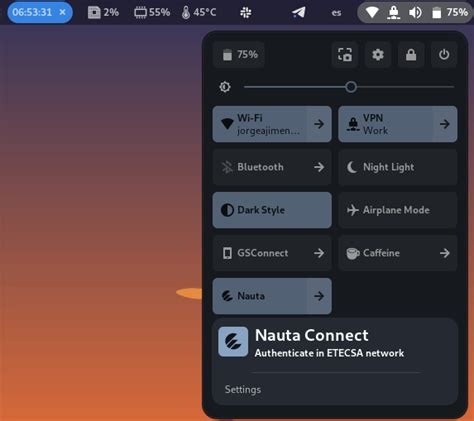
Task: Adjust the brightness slider handle
Action: [351, 87]
